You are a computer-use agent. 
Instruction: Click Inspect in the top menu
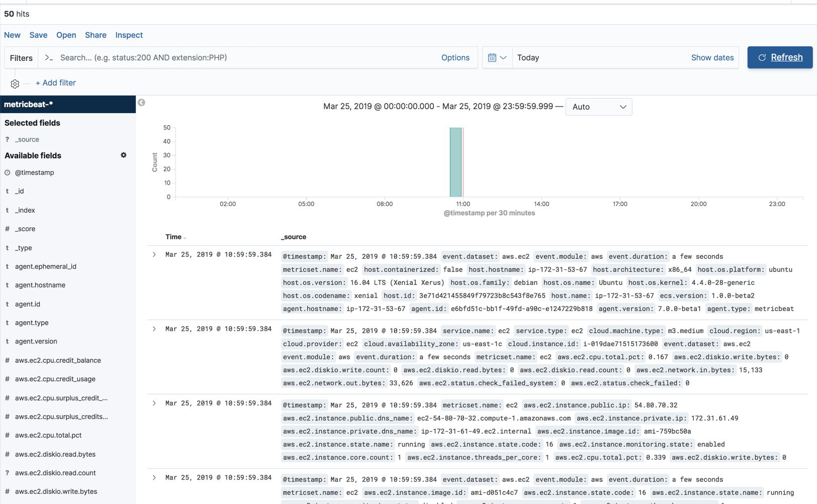click(x=129, y=35)
